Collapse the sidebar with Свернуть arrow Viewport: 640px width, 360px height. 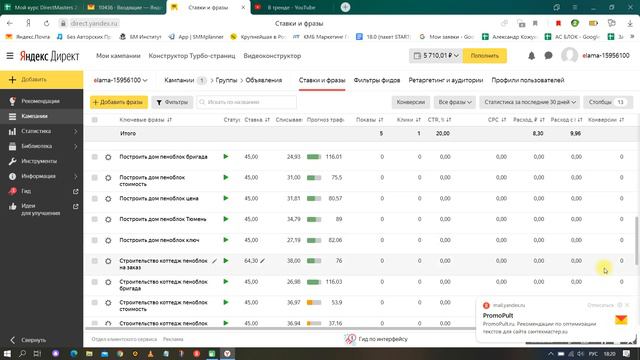(13, 340)
